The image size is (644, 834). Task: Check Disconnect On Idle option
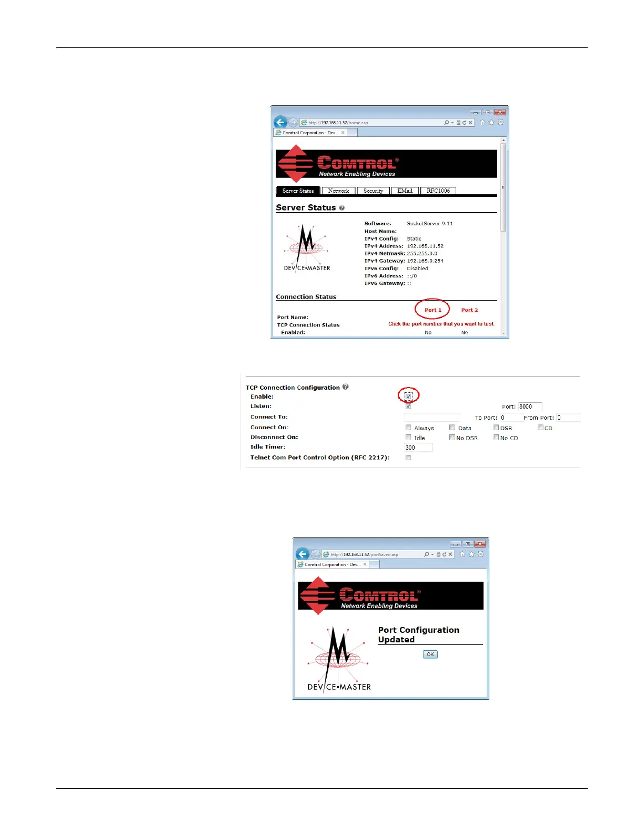408,438
